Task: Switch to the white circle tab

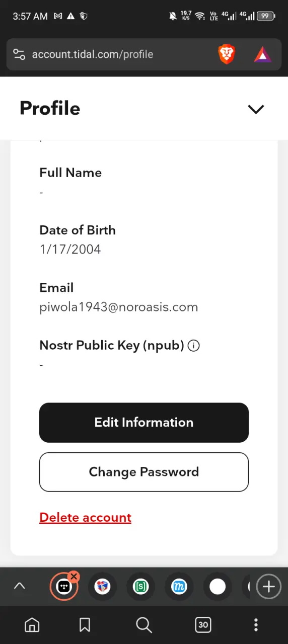Action: [218, 587]
